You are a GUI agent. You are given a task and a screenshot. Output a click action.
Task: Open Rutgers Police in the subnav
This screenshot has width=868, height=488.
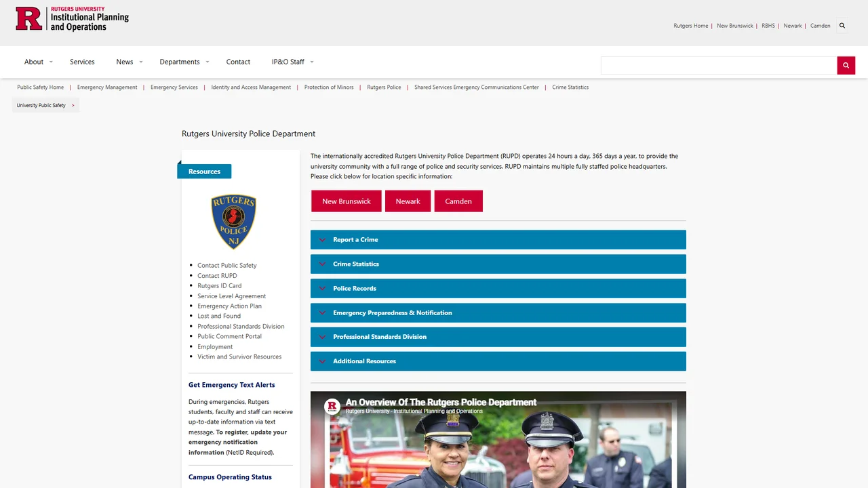pyautogui.click(x=384, y=87)
